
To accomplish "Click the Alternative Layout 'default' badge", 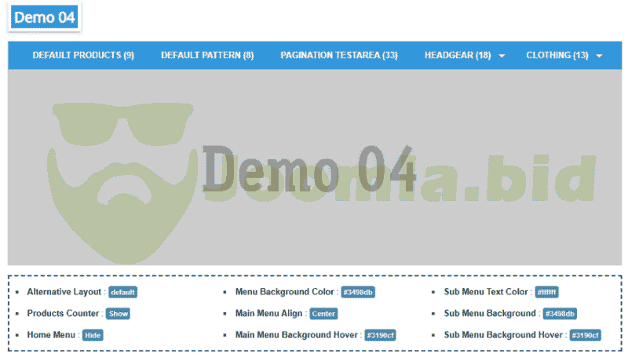I will click(x=122, y=293).
